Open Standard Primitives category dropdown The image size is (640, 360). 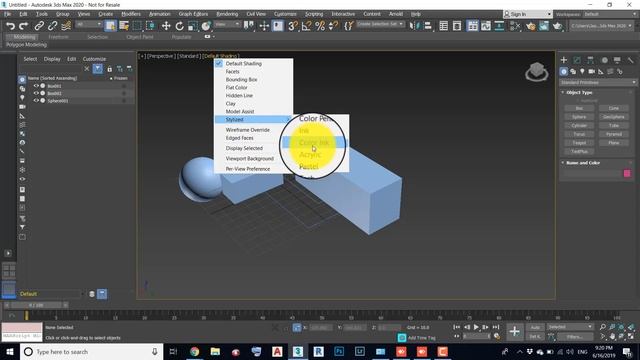598,82
